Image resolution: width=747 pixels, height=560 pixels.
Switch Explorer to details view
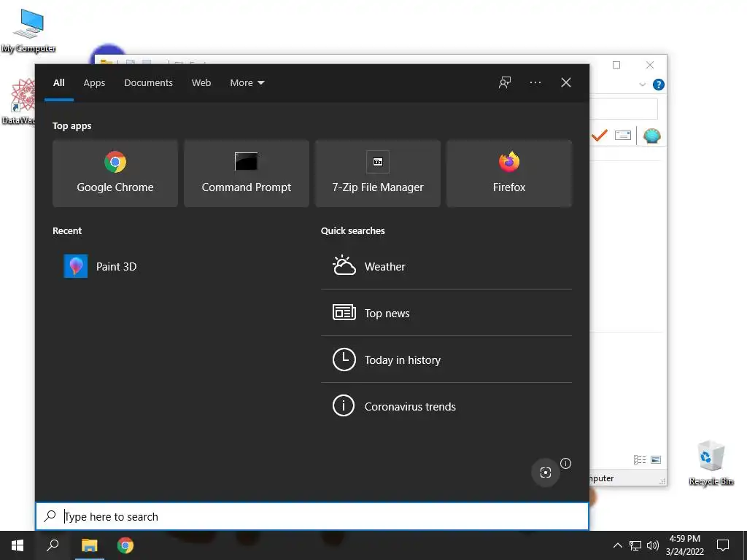[639, 459]
